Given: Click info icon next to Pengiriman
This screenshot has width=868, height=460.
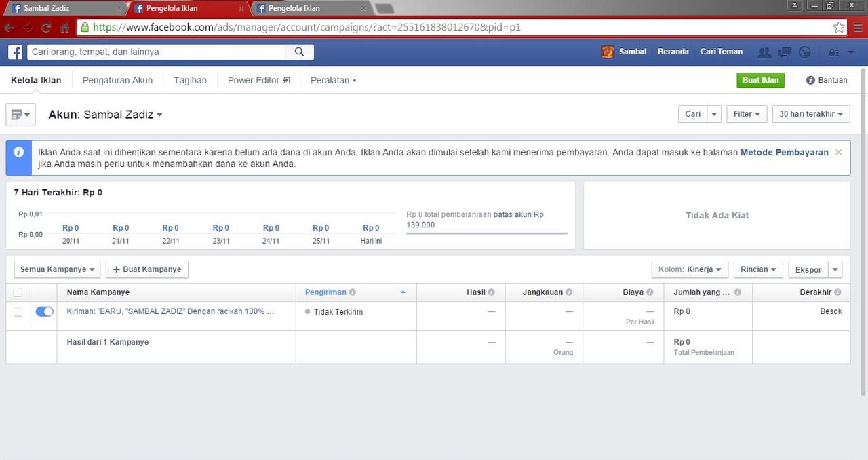Looking at the screenshot, I should pyautogui.click(x=353, y=292).
